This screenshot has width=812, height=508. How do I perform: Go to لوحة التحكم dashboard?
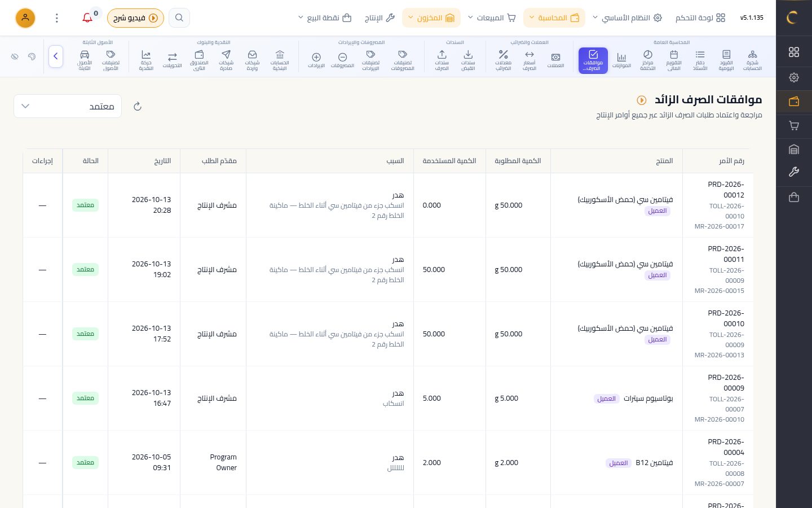700,18
